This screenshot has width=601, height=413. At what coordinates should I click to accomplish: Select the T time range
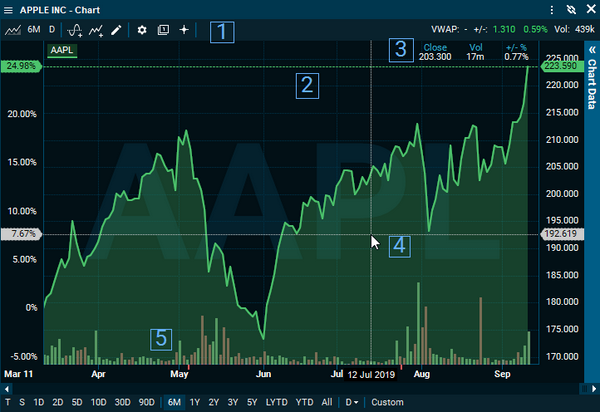click(8, 402)
